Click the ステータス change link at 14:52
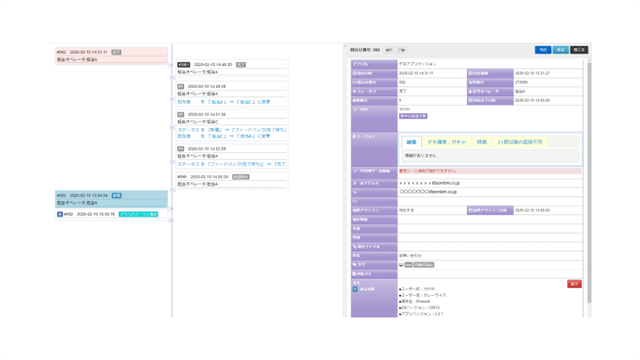 (232, 164)
